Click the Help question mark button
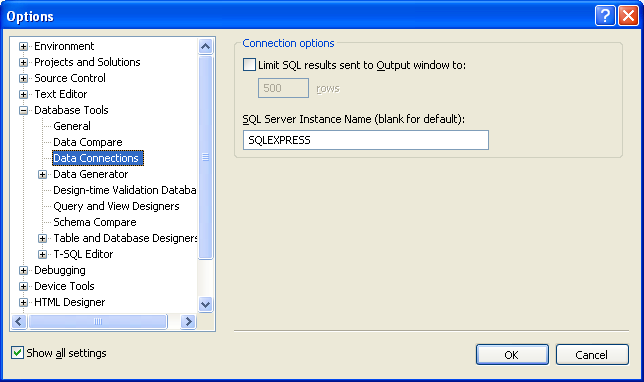The width and height of the screenshot is (644, 382). (605, 16)
